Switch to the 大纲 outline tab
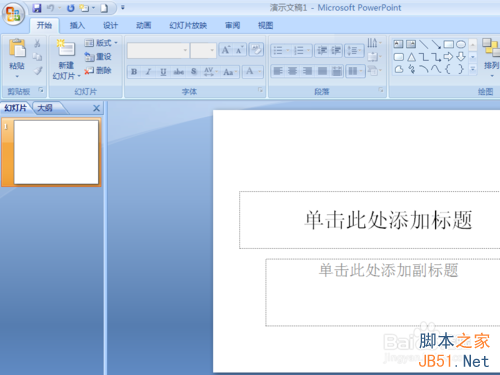This screenshot has width=500, height=375. click(x=45, y=108)
